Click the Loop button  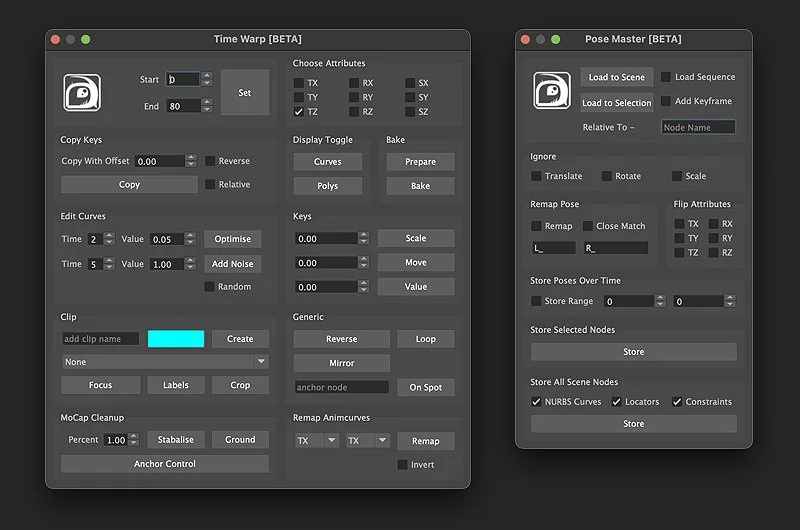click(426, 339)
